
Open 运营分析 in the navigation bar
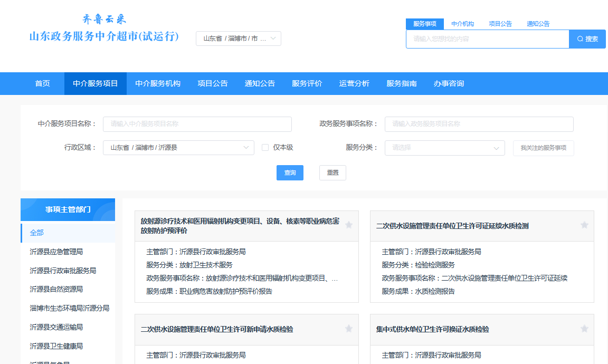354,84
